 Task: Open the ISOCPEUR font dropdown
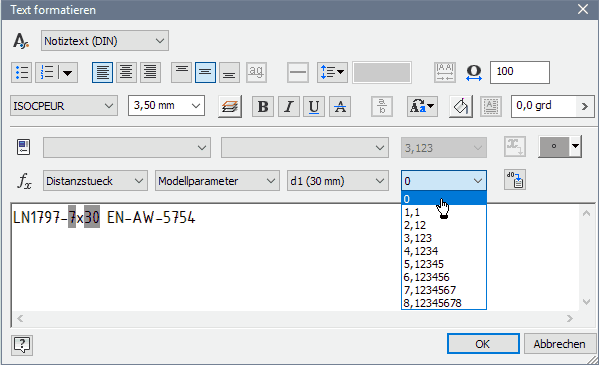(x=64, y=106)
